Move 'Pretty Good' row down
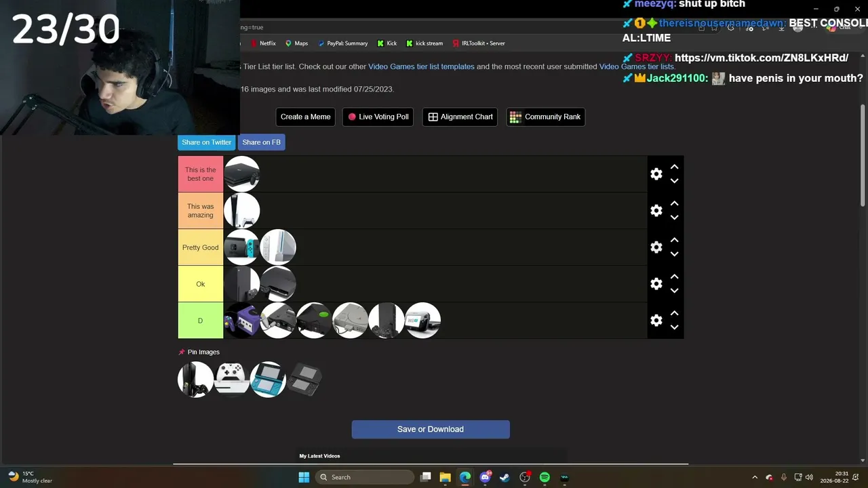Image resolution: width=868 pixels, height=488 pixels. click(674, 254)
